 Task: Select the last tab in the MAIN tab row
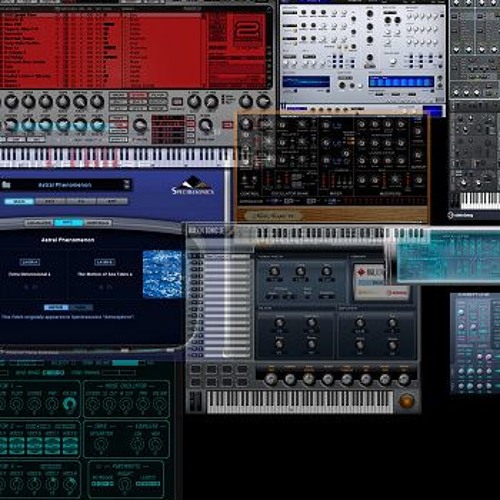point(112,201)
